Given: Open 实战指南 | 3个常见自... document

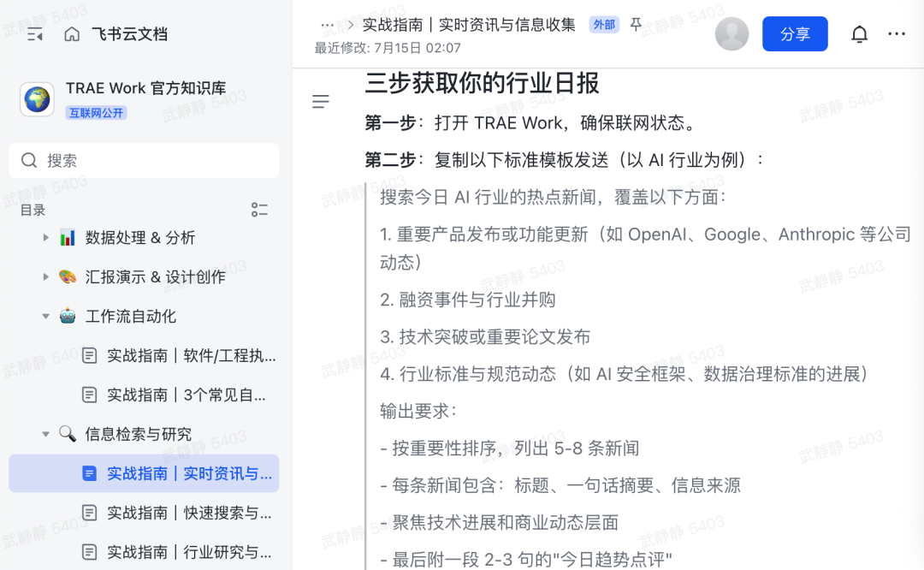Looking at the screenshot, I should click(144, 395).
